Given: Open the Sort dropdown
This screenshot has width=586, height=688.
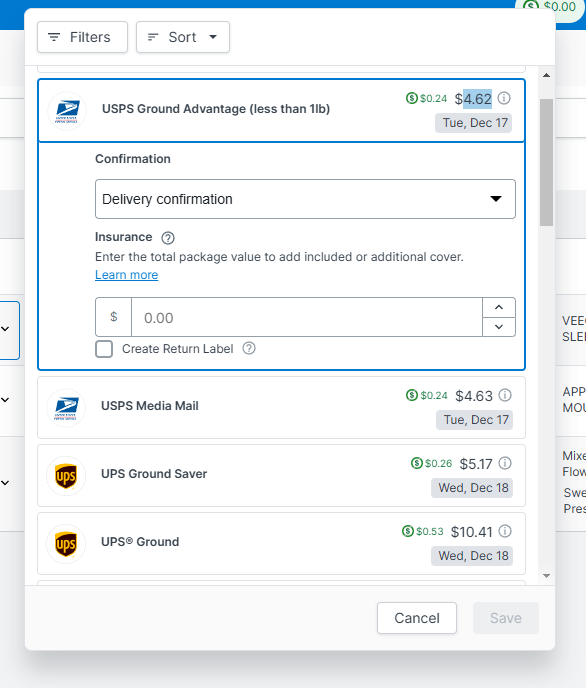Looking at the screenshot, I should (x=183, y=37).
